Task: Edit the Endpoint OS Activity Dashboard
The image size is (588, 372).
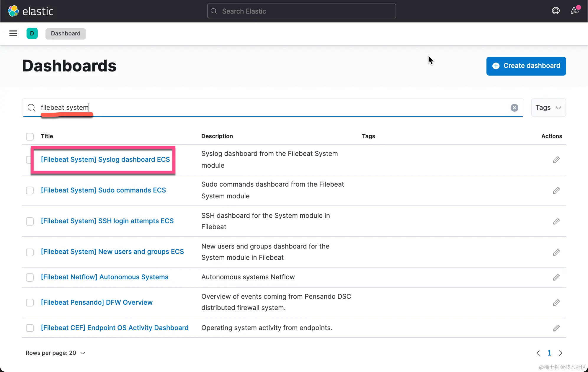Action: pos(556,328)
